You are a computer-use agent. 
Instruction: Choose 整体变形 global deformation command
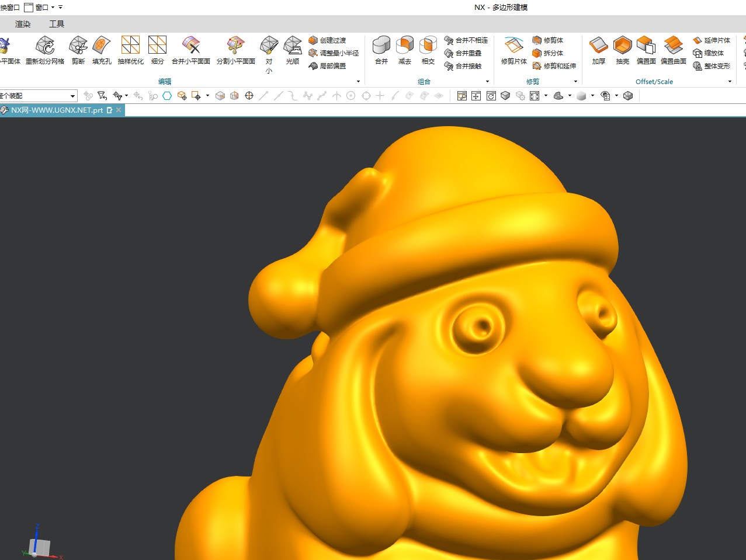[x=712, y=66]
